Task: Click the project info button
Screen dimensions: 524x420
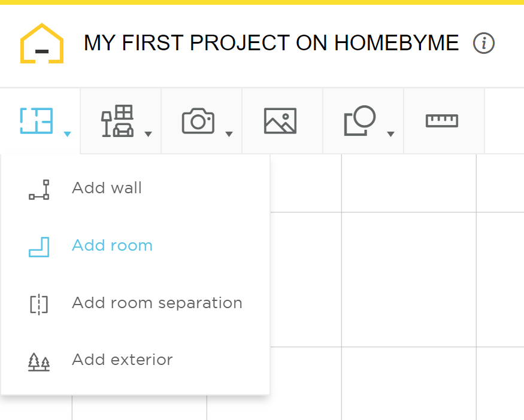Action: (484, 43)
